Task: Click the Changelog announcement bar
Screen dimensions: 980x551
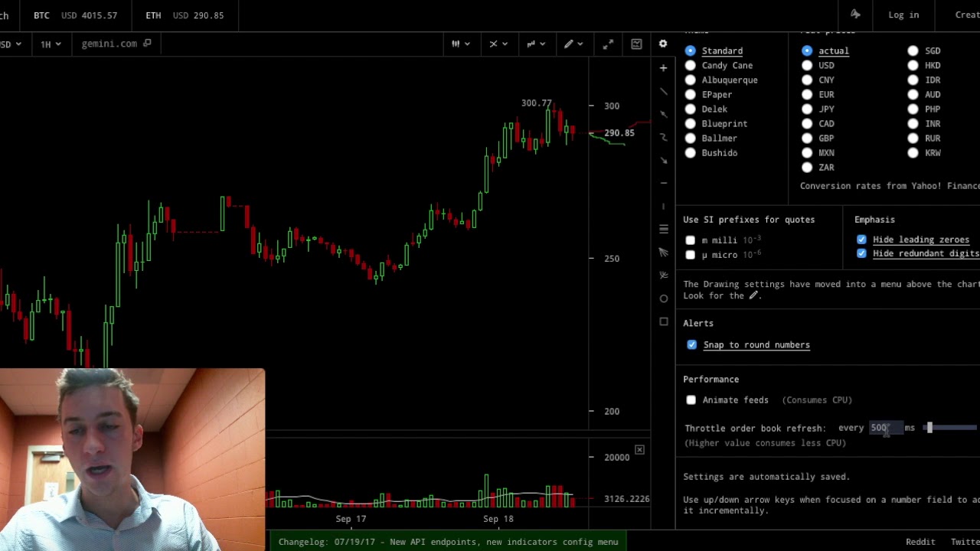Action: pyautogui.click(x=448, y=542)
